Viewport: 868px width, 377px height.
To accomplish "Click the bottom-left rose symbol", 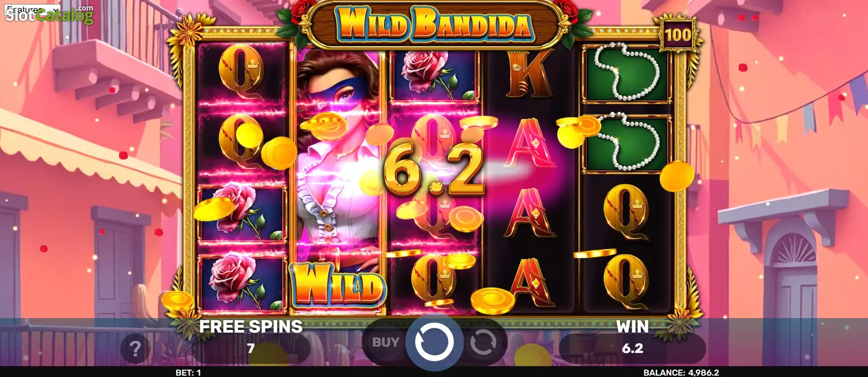I will pos(242,283).
